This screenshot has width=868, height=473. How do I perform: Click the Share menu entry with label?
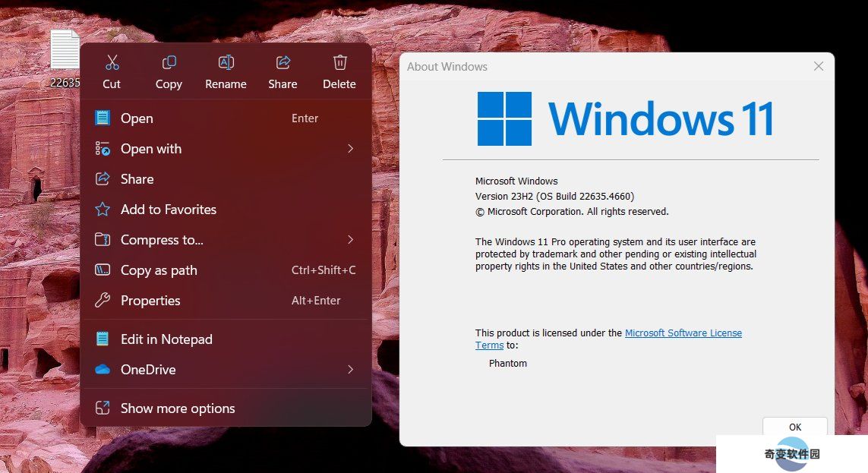pos(226,178)
